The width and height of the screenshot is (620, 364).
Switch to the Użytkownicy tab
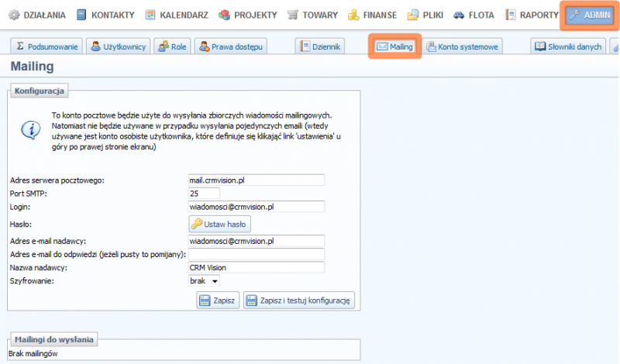tap(119, 46)
